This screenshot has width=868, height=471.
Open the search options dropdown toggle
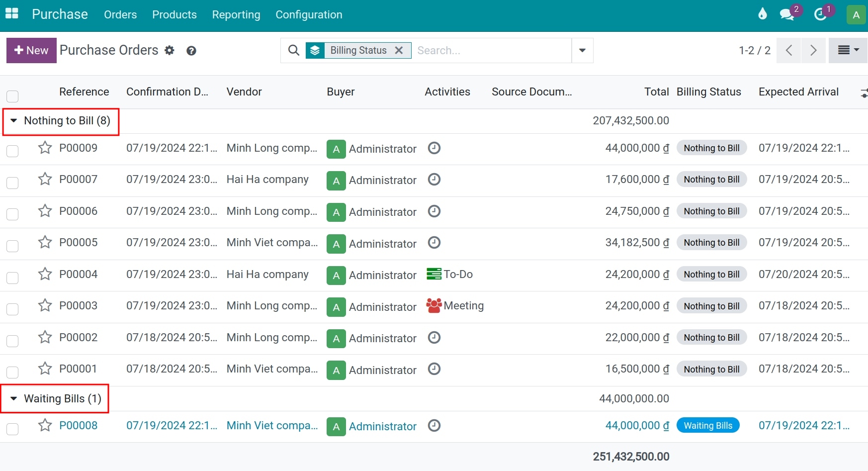click(582, 50)
